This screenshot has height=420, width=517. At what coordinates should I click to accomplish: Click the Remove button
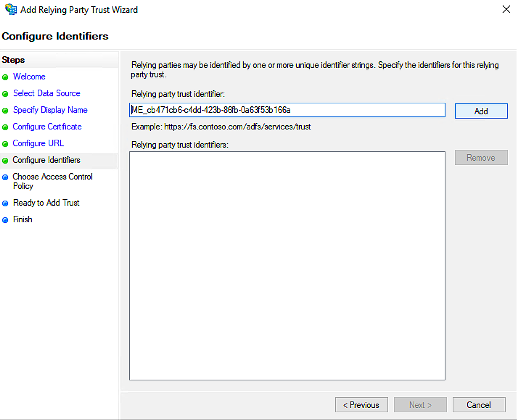pos(481,158)
